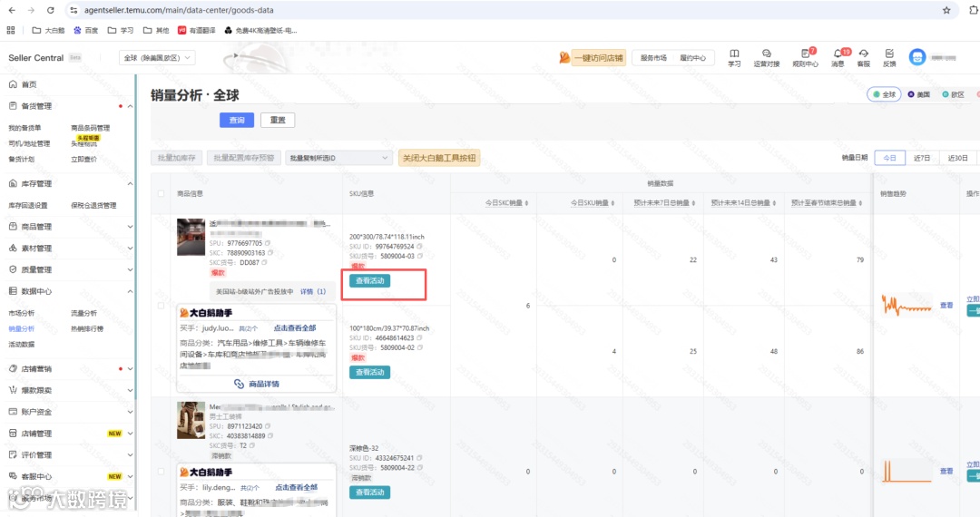Open 点击查看全部 link for buyer judy.luo
The width and height of the screenshot is (980, 517).
click(295, 327)
